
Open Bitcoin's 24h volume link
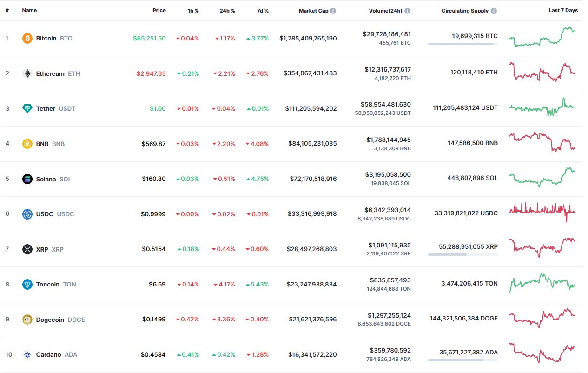(386, 34)
